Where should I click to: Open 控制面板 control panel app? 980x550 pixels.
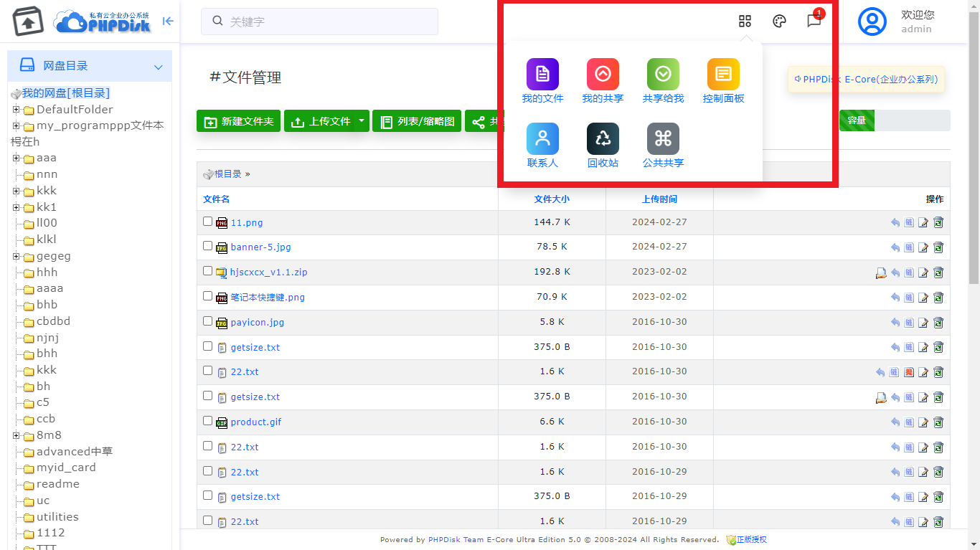pos(723,82)
